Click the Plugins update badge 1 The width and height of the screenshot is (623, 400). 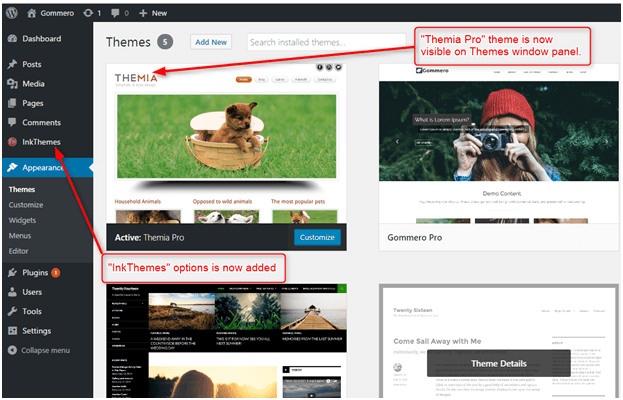click(56, 272)
